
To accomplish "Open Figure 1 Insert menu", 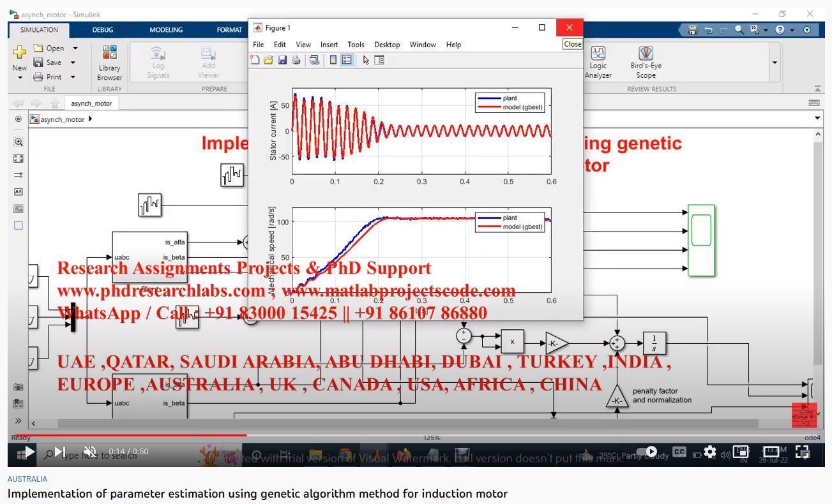I will 329,45.
